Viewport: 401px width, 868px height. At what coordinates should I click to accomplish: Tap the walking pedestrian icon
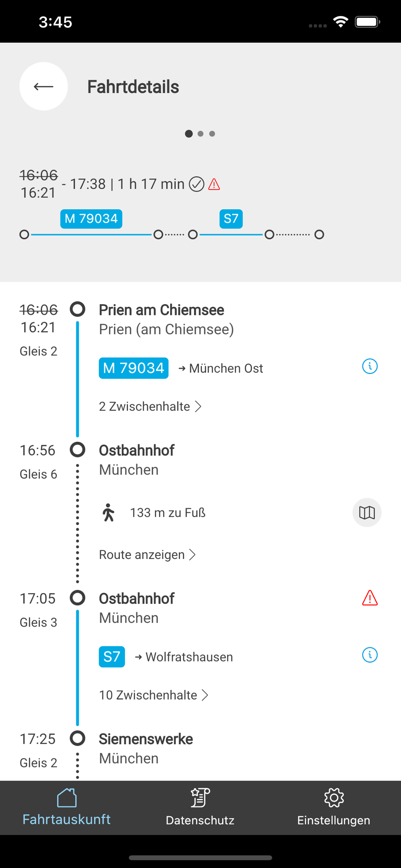click(108, 513)
